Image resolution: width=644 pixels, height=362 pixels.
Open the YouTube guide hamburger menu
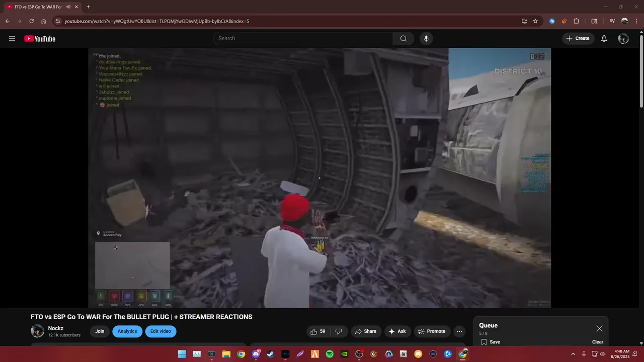(x=12, y=39)
